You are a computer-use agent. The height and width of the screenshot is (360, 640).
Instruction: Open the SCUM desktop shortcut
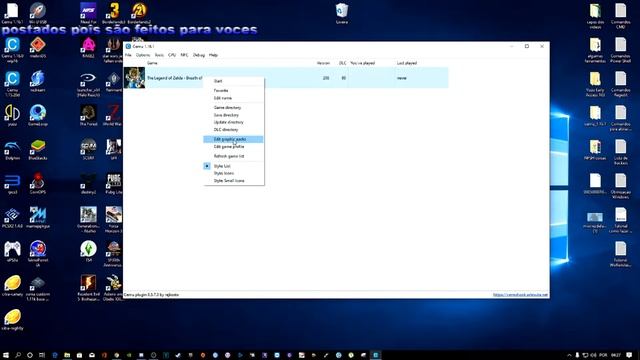88,149
